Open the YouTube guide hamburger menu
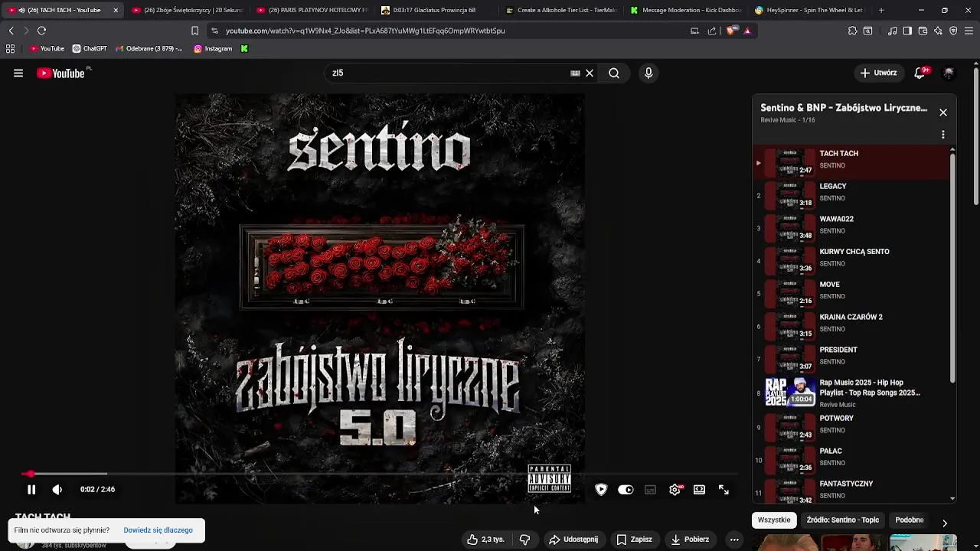The image size is (980, 551). click(18, 73)
